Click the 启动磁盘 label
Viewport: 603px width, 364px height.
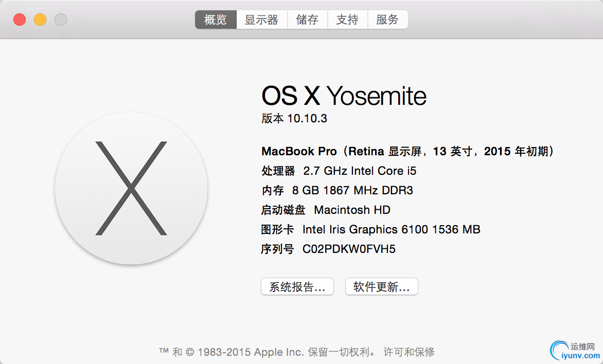point(283,210)
